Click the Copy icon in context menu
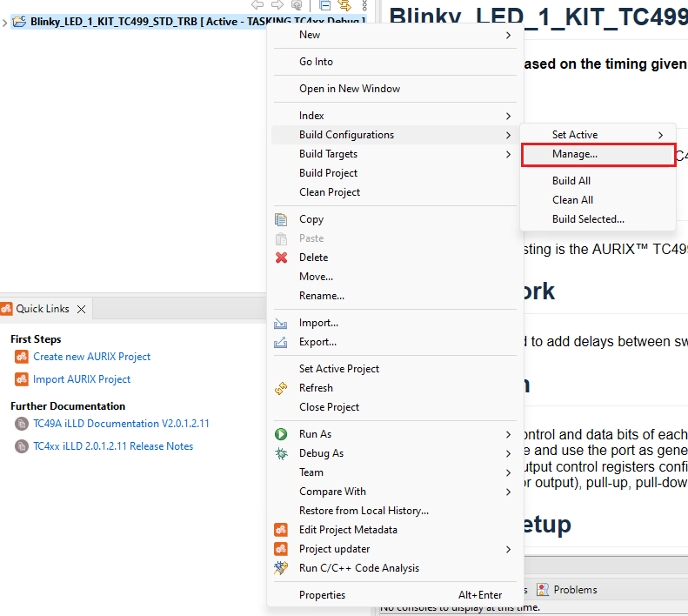Viewport: 688px width, 616px height. point(281,219)
